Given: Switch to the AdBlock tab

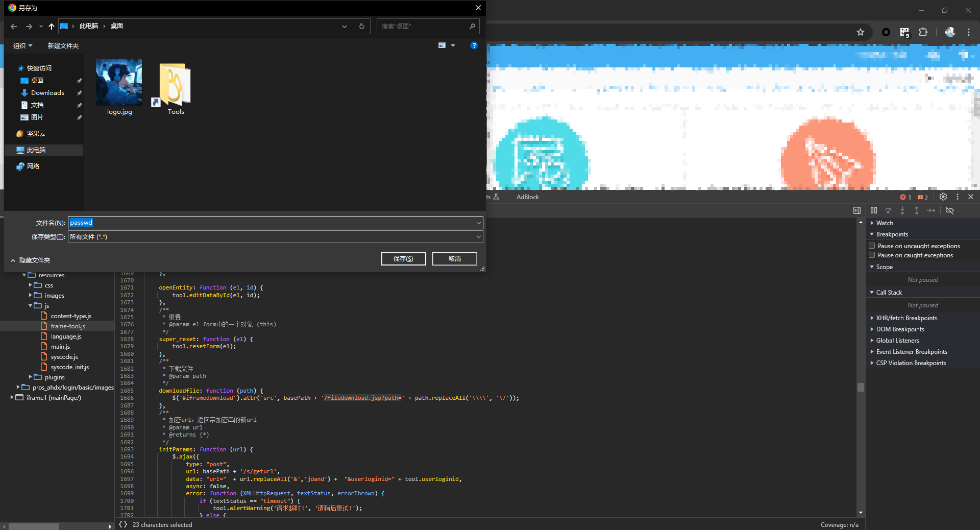Looking at the screenshot, I should (x=527, y=197).
